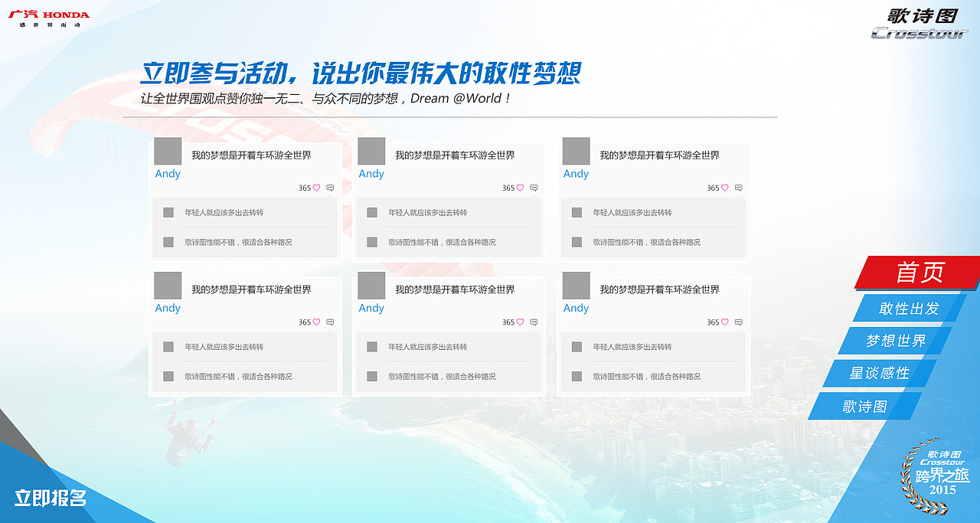Click the headline 立即参与活动，说出你最伟大的敢性梦想
The width and height of the screenshot is (980, 523).
[x=361, y=74]
